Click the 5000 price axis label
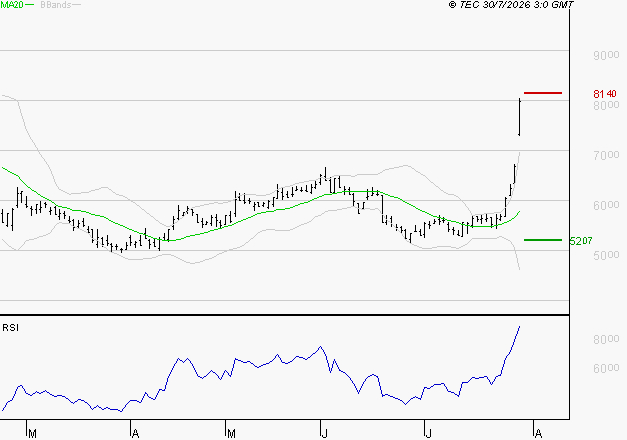 point(606,255)
